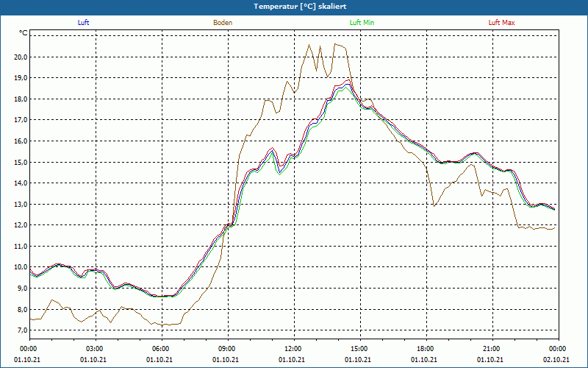Click the '15,0' y-axis value

click(21, 162)
